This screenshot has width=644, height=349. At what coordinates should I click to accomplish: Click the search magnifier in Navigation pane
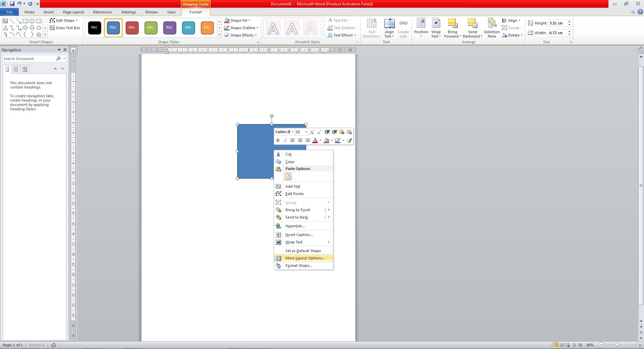(x=58, y=58)
